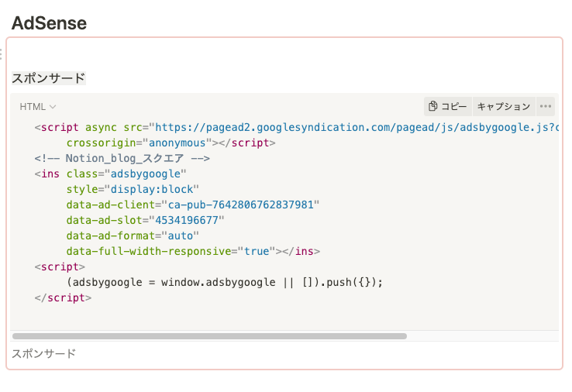Open the code block more options menu
The height and width of the screenshot is (392, 572).
tap(546, 106)
